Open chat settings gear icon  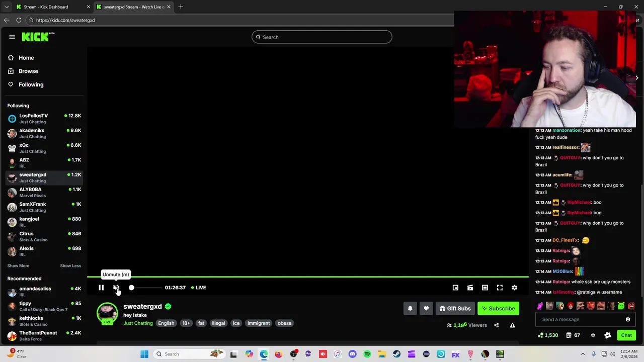pos(593,335)
